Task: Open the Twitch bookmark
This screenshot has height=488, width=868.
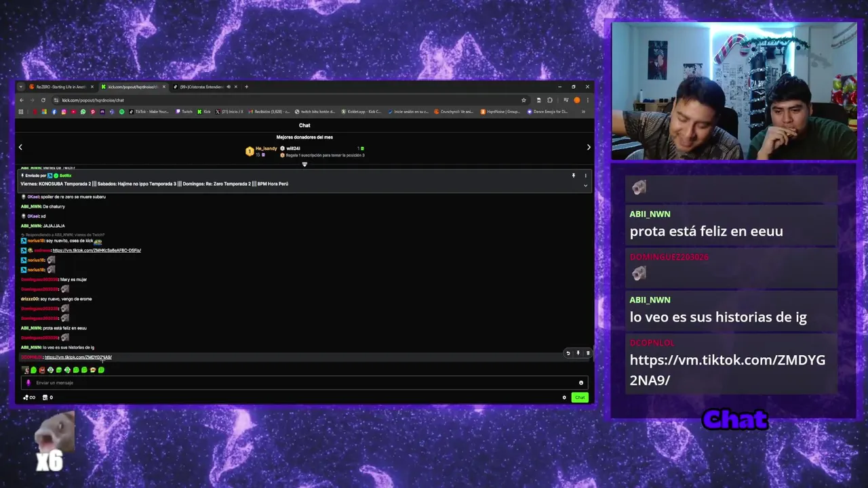Action: pos(184,112)
